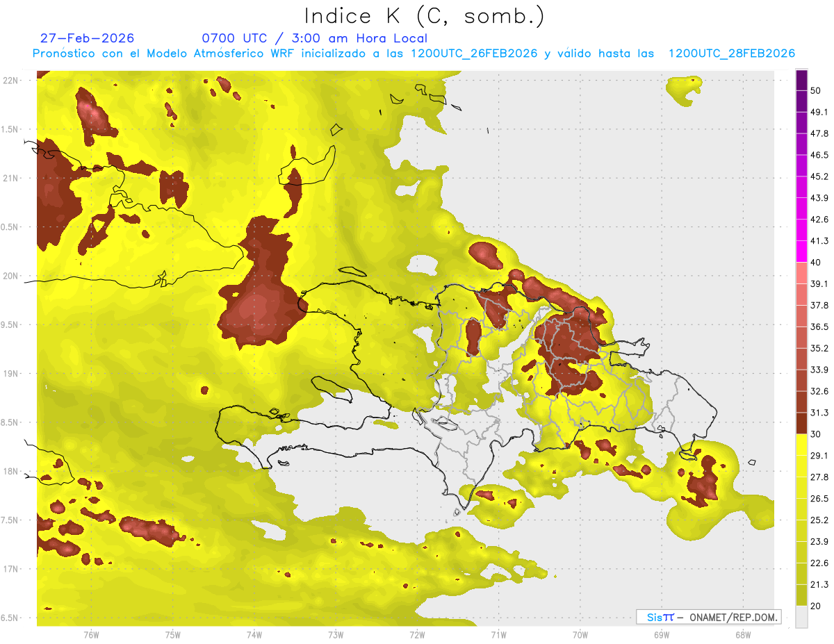
Task: Click the latitude label "20N"
Action: click(12, 276)
